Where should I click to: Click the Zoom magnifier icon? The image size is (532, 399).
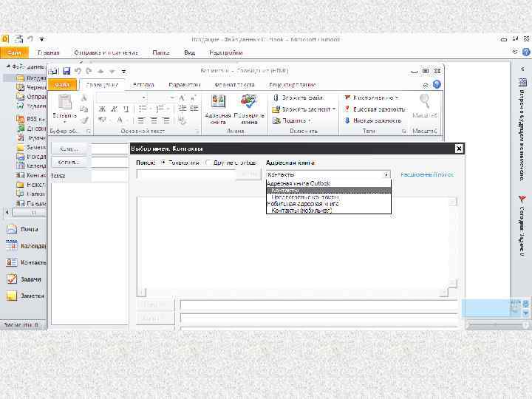424,100
